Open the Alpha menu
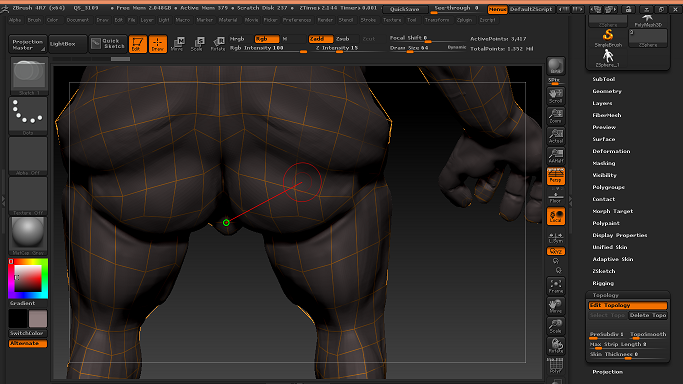The image size is (683, 384). pos(15,20)
